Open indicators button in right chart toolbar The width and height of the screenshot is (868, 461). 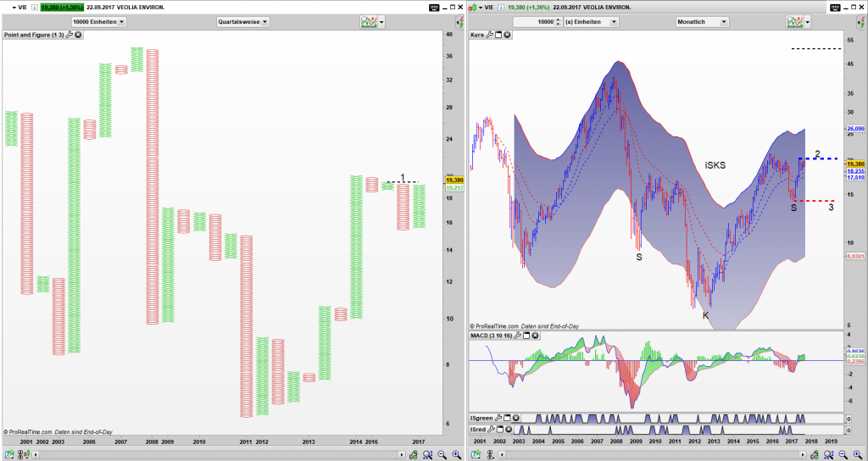point(794,21)
